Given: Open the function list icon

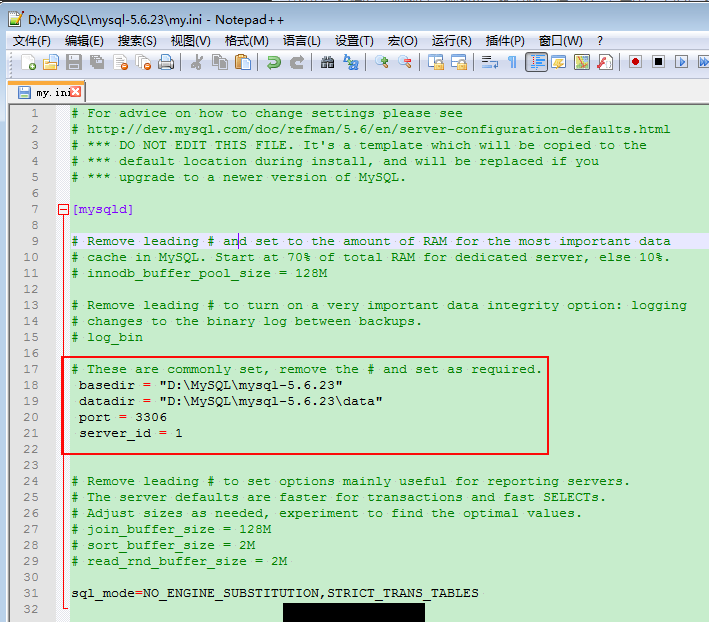Looking at the screenshot, I should click(605, 62).
